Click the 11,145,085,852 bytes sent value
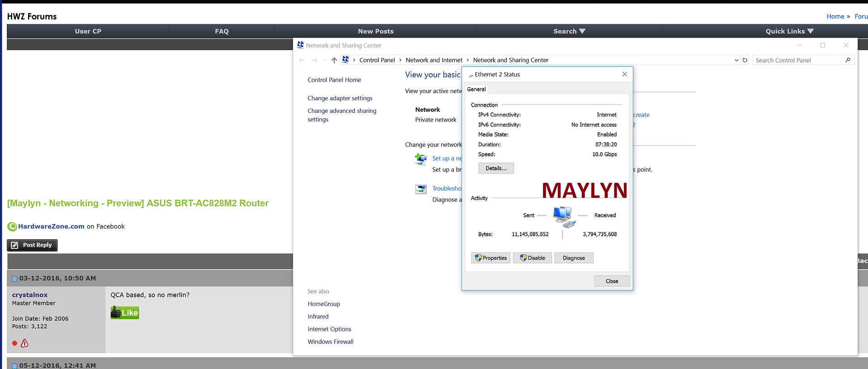Image resolution: width=868 pixels, height=369 pixels. (x=530, y=234)
